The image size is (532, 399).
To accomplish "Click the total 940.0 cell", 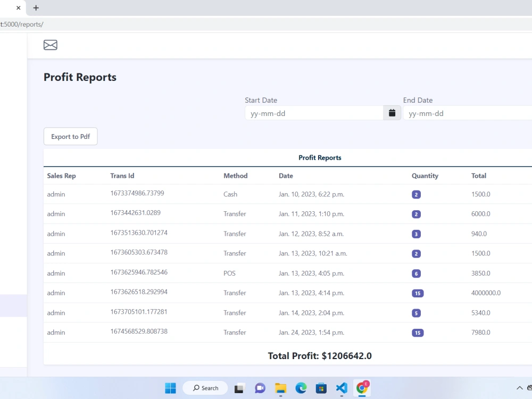I will [479, 234].
